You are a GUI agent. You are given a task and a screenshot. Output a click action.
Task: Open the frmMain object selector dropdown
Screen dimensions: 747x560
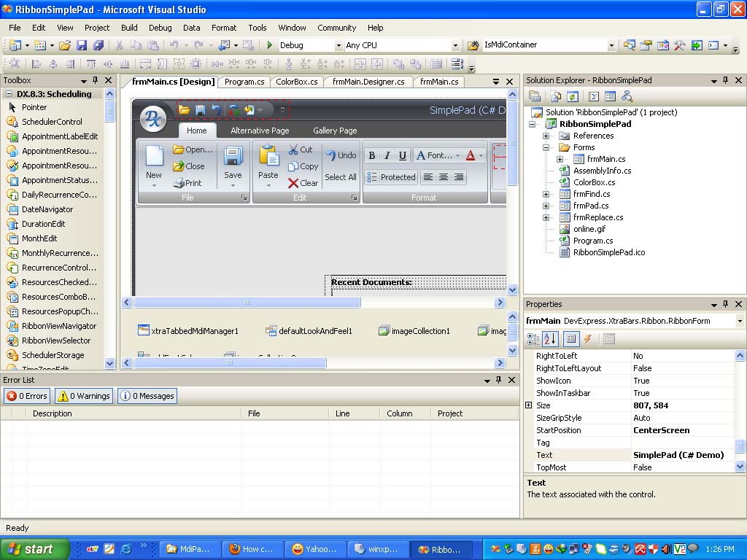740,321
